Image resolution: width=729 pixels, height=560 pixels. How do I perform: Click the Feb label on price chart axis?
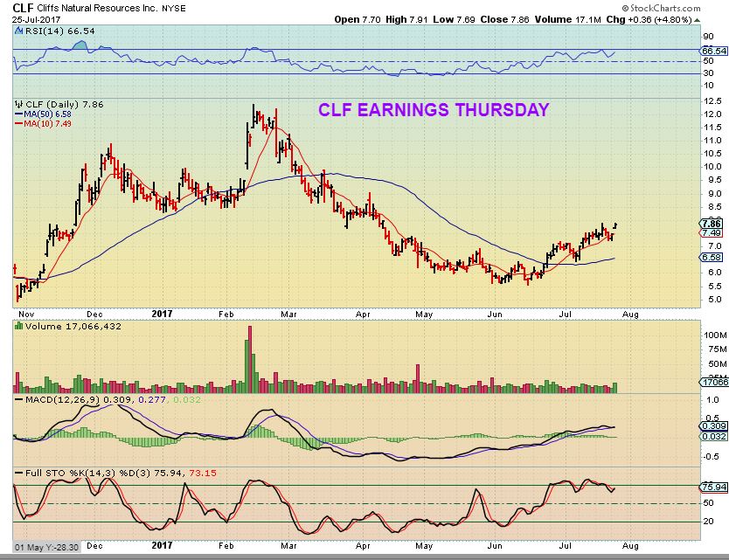click(x=226, y=315)
